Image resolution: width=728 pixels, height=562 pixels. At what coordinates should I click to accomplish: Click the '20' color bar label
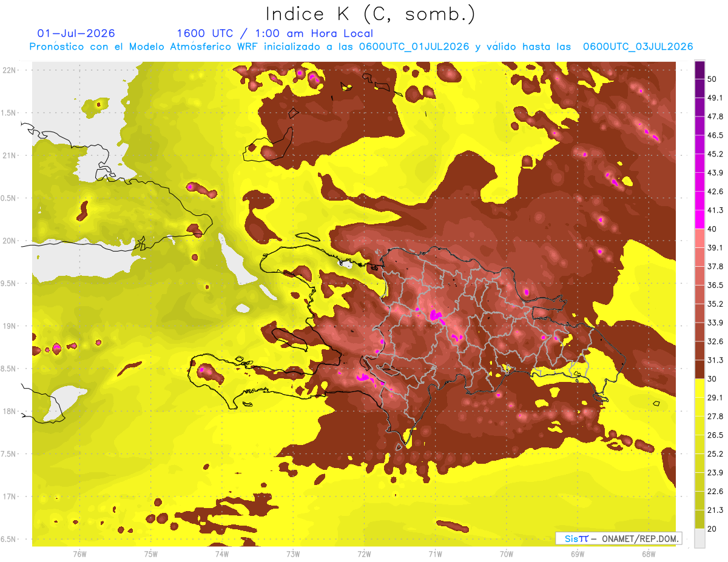point(712,529)
